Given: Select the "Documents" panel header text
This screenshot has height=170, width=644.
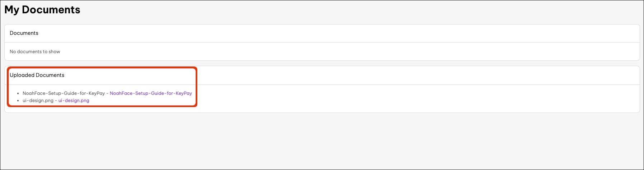Looking at the screenshot, I should 24,33.
